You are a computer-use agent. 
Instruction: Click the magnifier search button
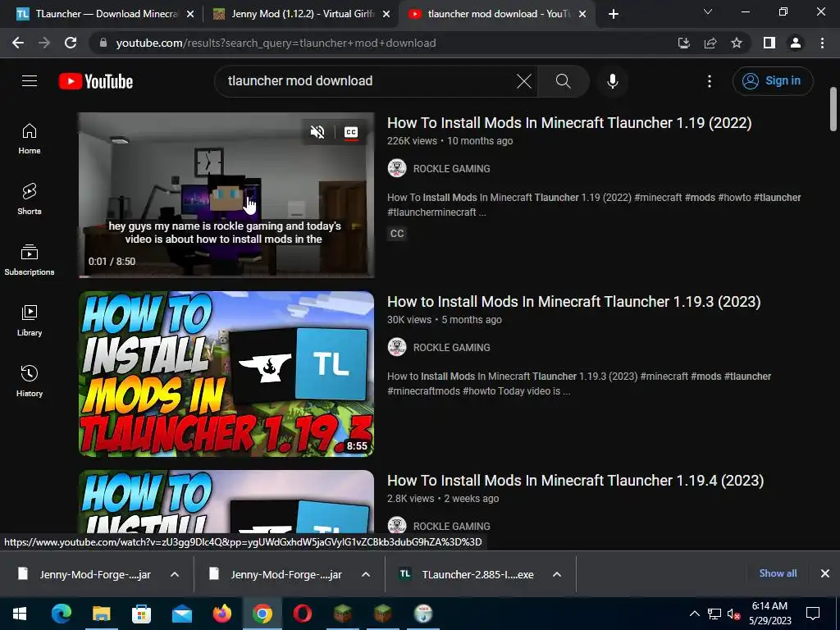[563, 81]
